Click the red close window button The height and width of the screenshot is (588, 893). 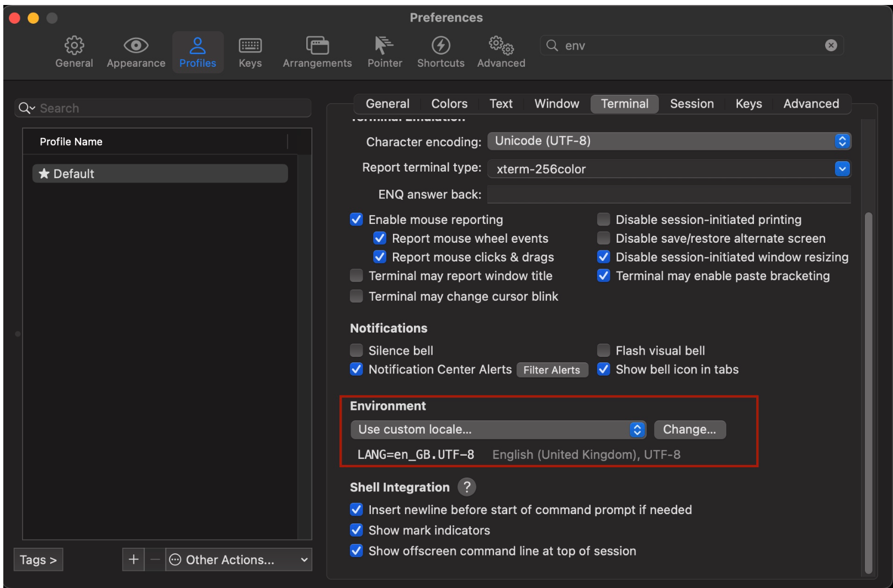pyautogui.click(x=15, y=18)
